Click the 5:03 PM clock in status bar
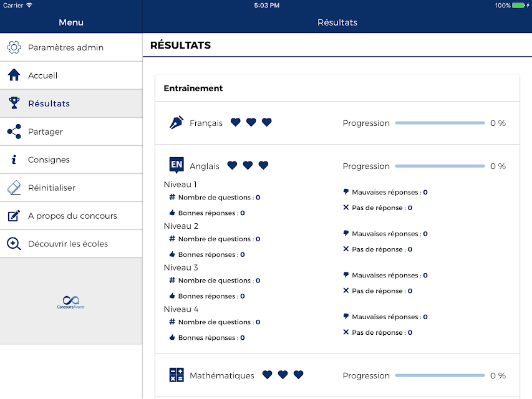The height and width of the screenshot is (399, 532). click(267, 6)
